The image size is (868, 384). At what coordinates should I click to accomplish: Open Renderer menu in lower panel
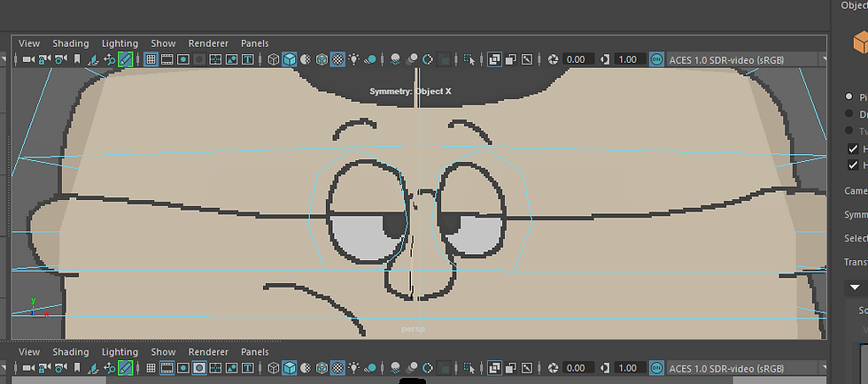(208, 352)
